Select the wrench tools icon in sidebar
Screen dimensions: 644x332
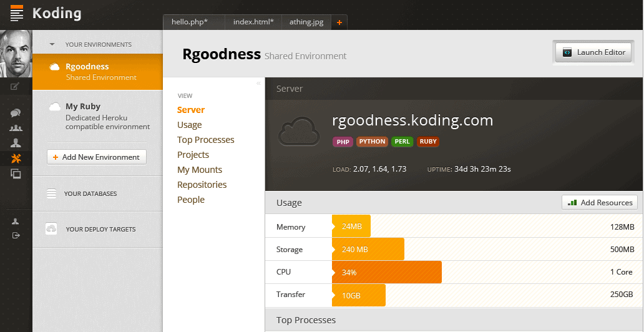(16, 158)
